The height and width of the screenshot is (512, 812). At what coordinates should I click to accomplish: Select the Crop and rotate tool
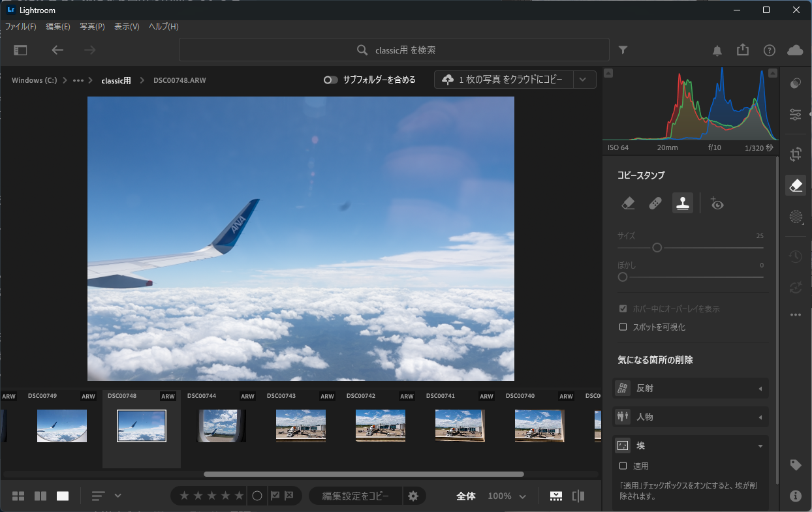click(795, 155)
